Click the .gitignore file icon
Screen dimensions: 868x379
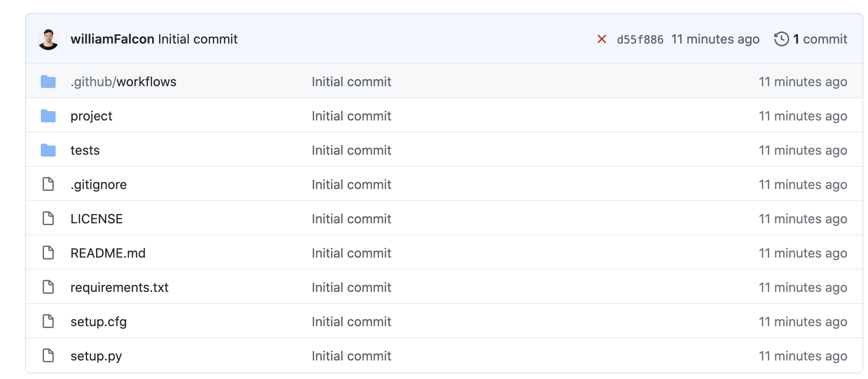point(48,184)
